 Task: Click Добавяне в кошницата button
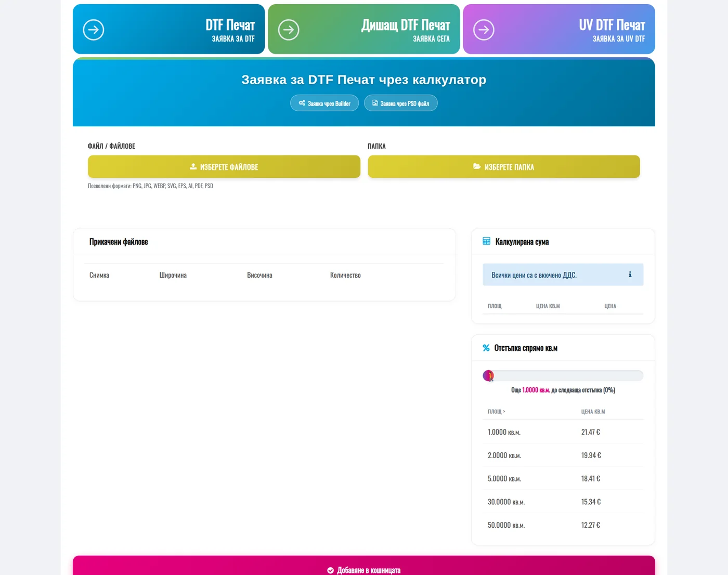[364, 567]
